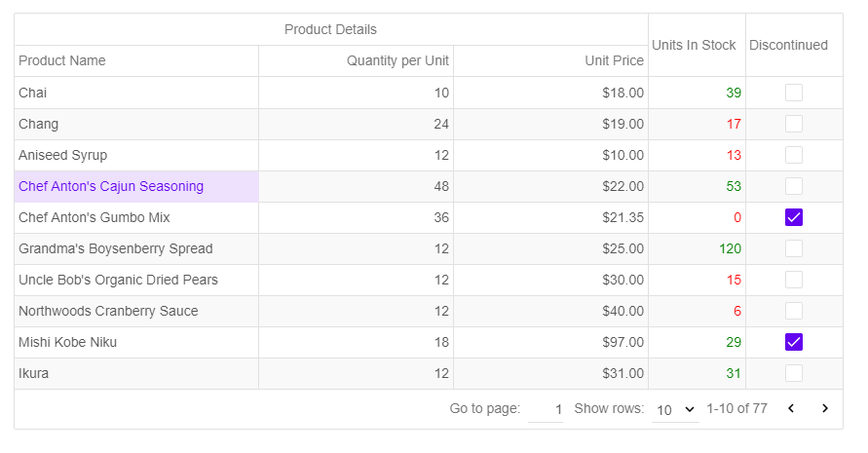Click the Product Details group header
Image resolution: width=868 pixels, height=453 pixels.
click(330, 29)
